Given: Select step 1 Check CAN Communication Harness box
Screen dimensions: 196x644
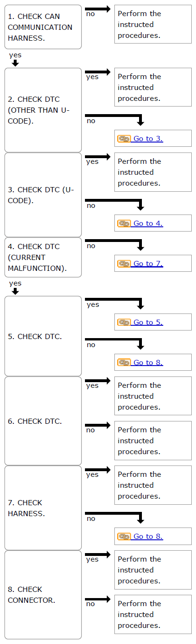Looking at the screenshot, I should 43,27.
